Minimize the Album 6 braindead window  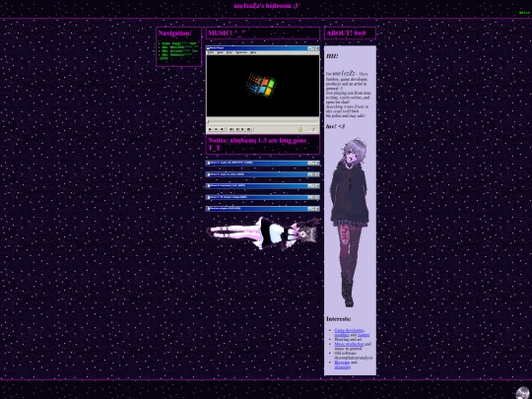(309, 186)
